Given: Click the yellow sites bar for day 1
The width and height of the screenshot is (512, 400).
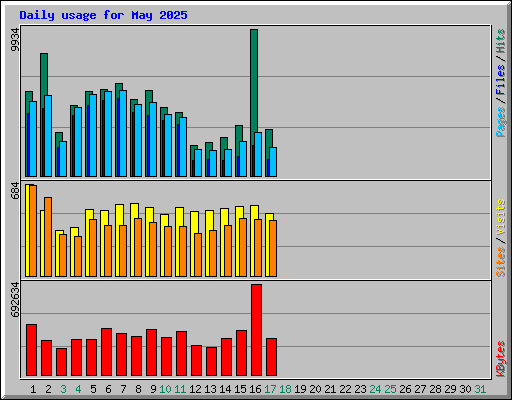Looking at the screenshot, I should (x=27, y=230).
